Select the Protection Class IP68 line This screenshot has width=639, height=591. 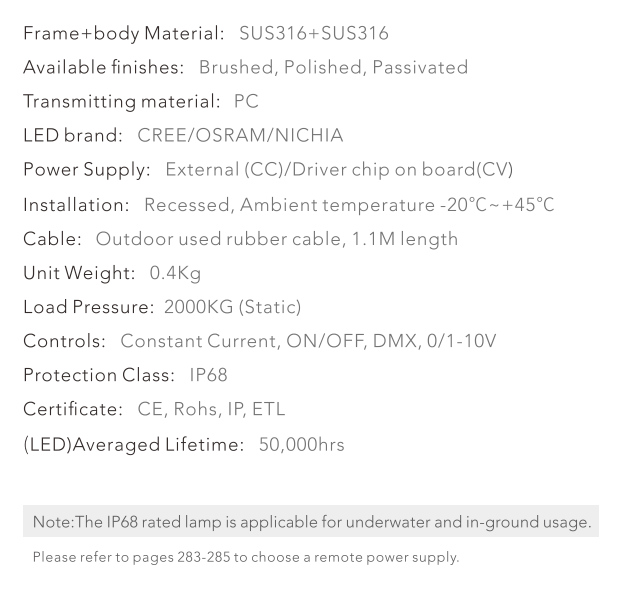click(x=125, y=375)
